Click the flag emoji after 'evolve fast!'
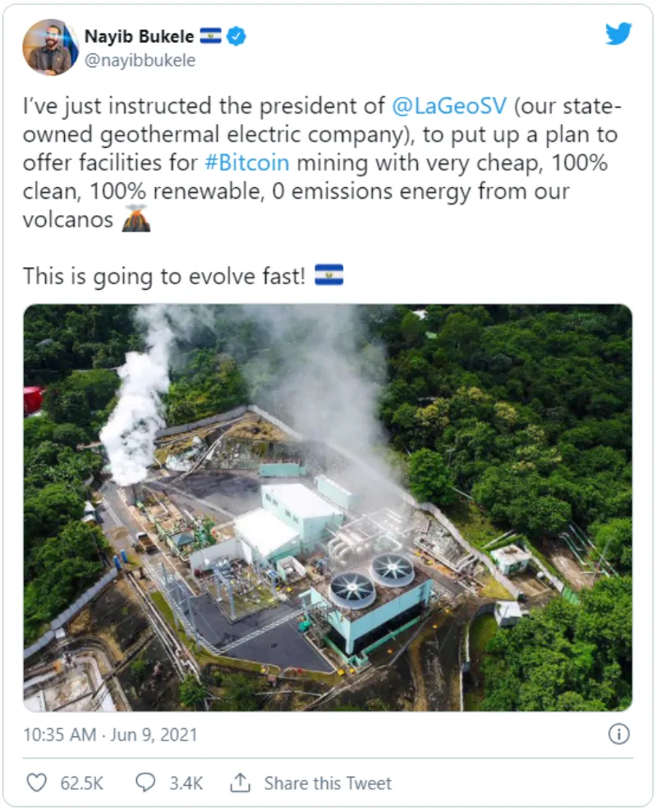The height and width of the screenshot is (812, 657). 328,275
